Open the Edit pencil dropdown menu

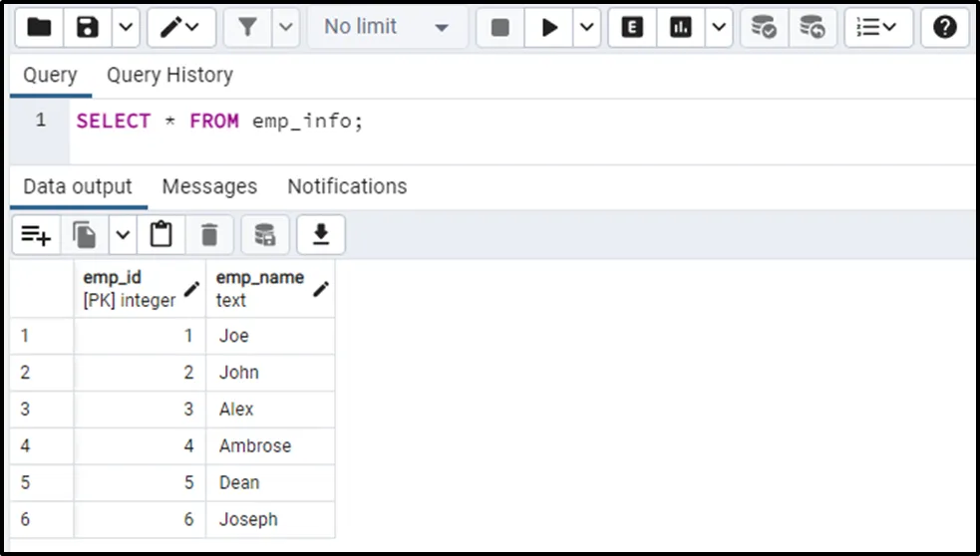[181, 27]
